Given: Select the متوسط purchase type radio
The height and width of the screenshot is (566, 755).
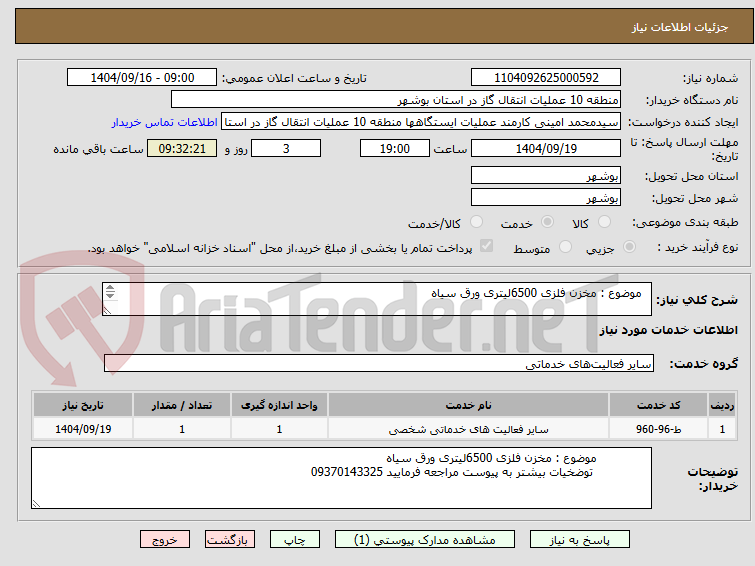Looking at the screenshot, I should click(565, 247).
